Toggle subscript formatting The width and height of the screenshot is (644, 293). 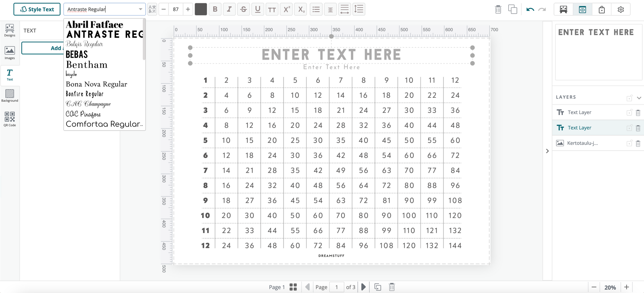point(301,9)
